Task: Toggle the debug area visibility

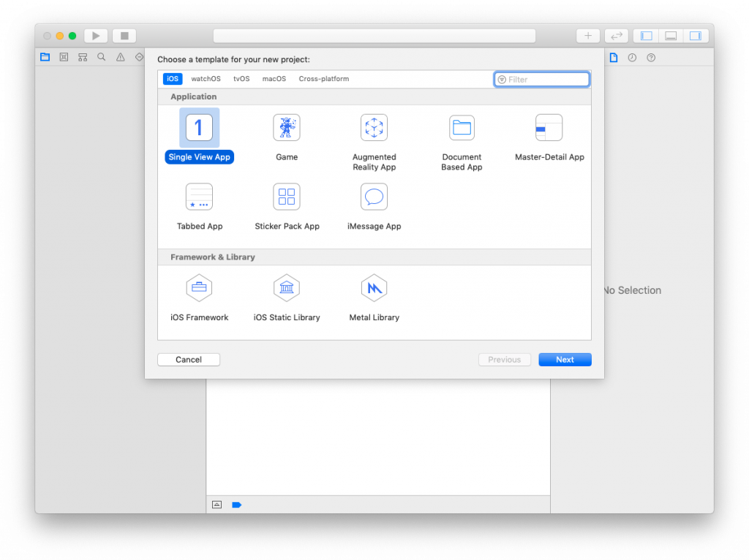Action: click(x=671, y=36)
